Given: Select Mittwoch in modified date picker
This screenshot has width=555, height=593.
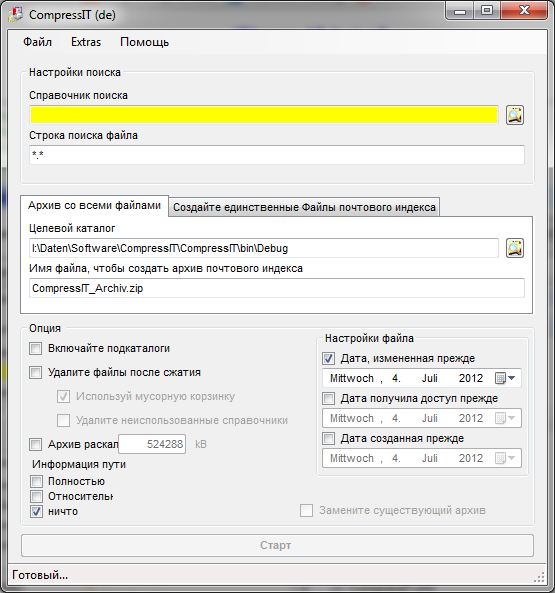Looking at the screenshot, I should (352, 378).
